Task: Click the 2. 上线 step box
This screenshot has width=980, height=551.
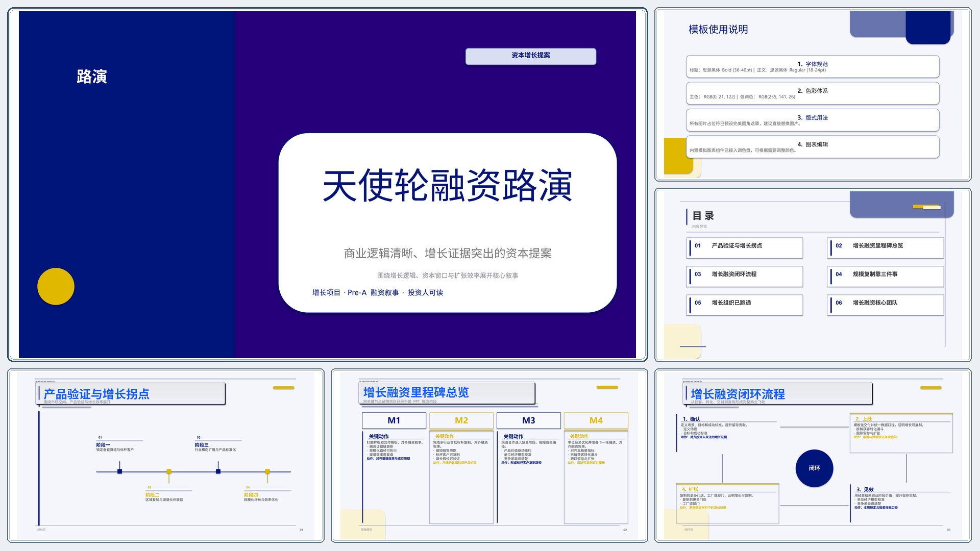Action: (x=901, y=433)
